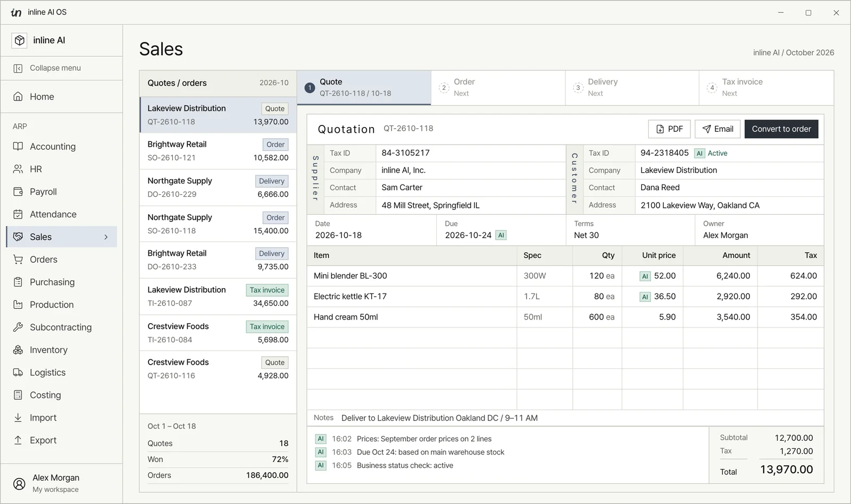Image resolution: width=851 pixels, height=504 pixels.
Task: Click AI log entry at 16:02 about prices
Action: pos(404,439)
